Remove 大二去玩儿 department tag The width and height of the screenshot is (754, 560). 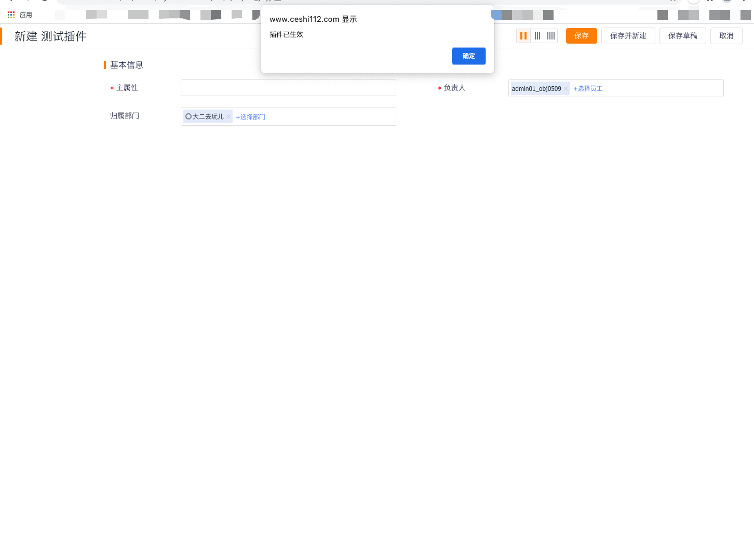(228, 117)
